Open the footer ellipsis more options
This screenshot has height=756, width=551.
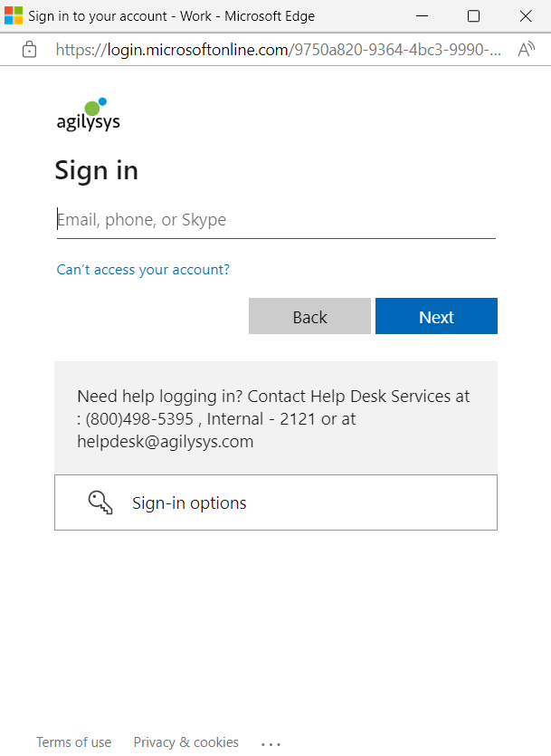click(271, 743)
